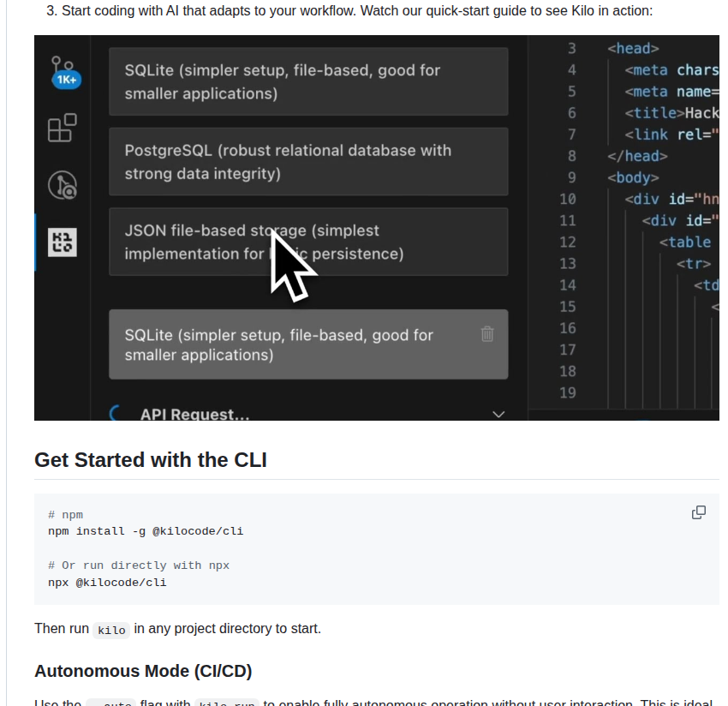The width and height of the screenshot is (728, 706).
Task: Choose JSON file-based storage option
Action: (x=308, y=242)
